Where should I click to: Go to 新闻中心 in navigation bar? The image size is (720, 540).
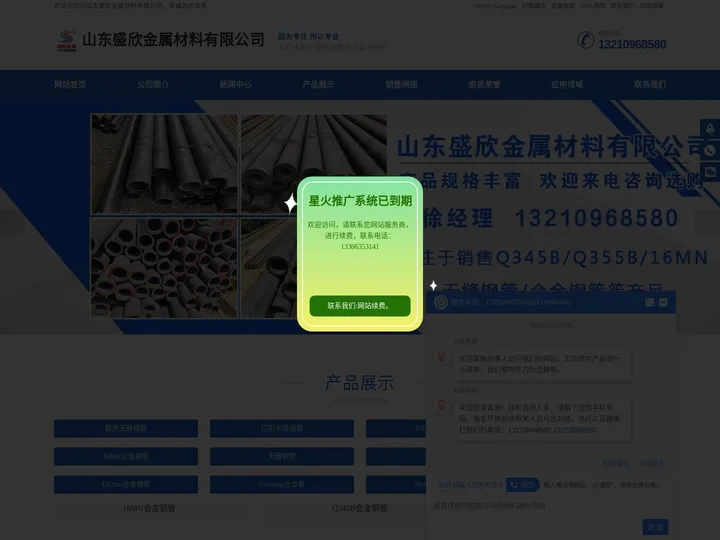tap(236, 84)
